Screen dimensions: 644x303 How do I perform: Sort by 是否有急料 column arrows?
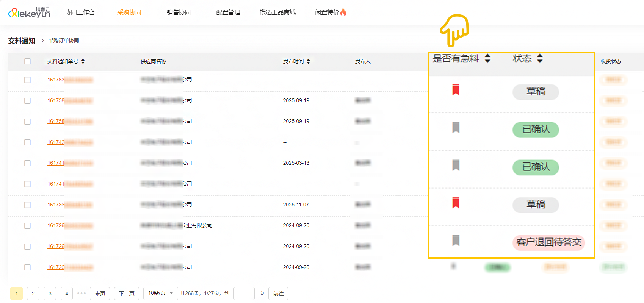coord(487,58)
